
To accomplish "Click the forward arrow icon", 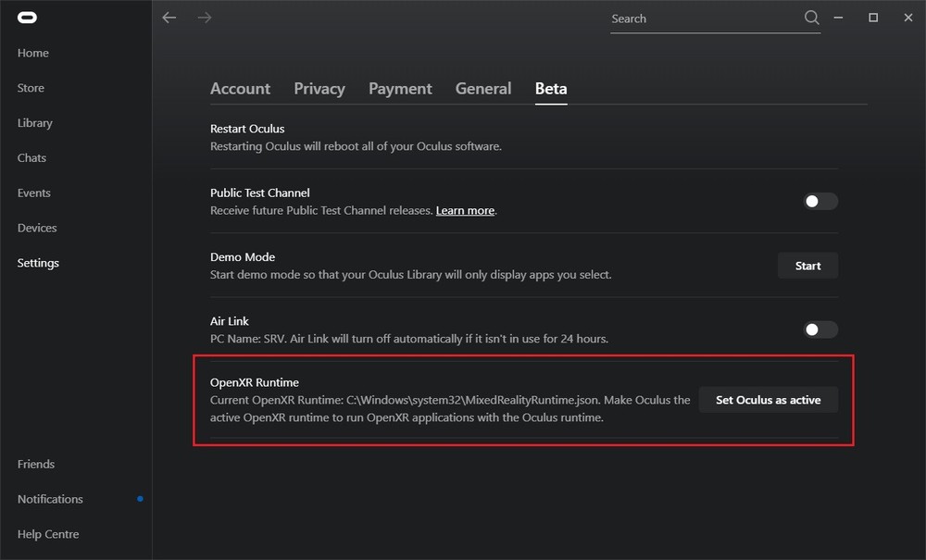I will click(205, 18).
